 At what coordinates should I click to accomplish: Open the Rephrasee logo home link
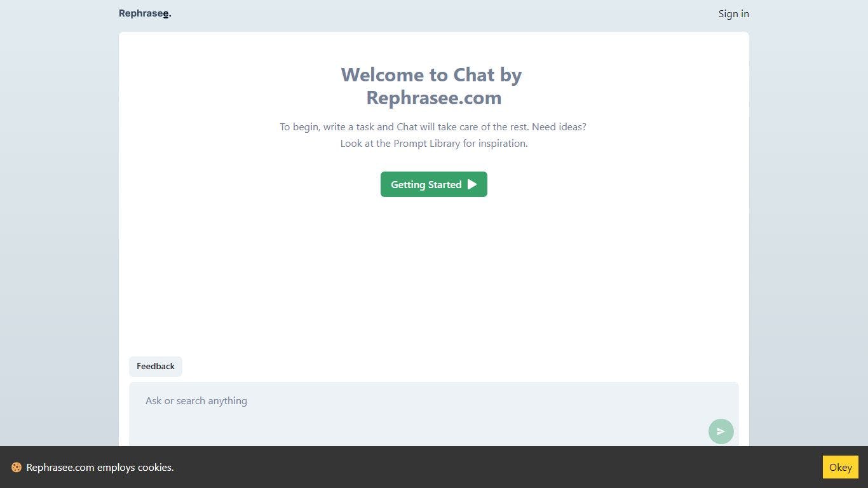(145, 13)
